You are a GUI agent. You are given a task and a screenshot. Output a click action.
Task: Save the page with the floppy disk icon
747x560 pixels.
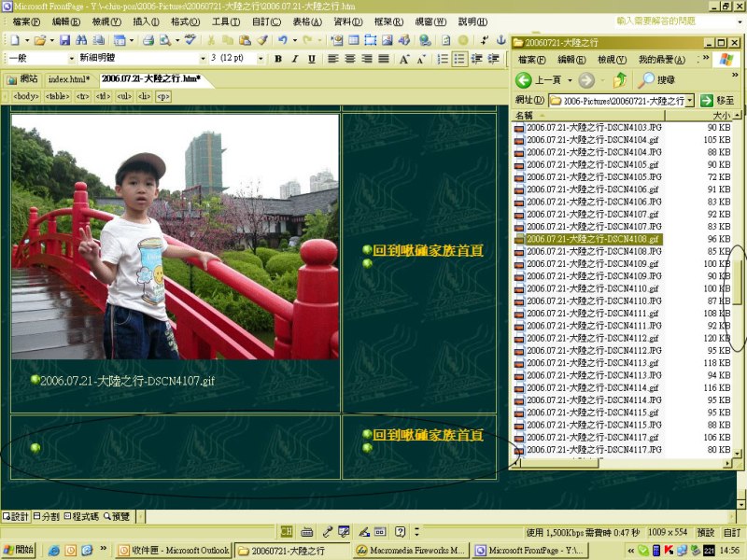(64, 40)
